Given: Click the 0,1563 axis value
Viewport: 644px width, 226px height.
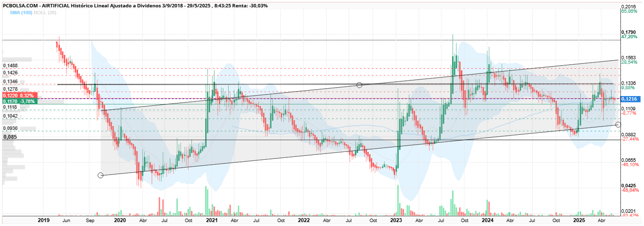Looking at the screenshot, I should tap(628, 57).
